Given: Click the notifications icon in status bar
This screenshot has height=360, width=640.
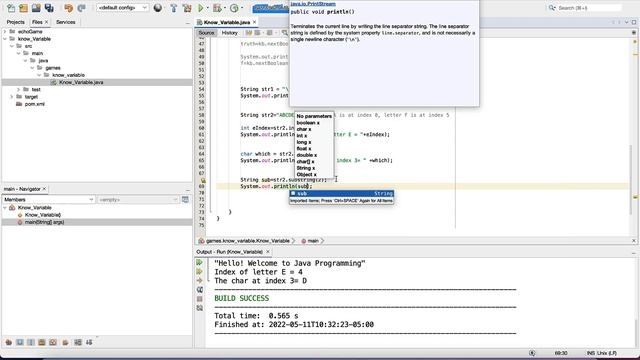Looking at the screenshot, I should point(532,353).
